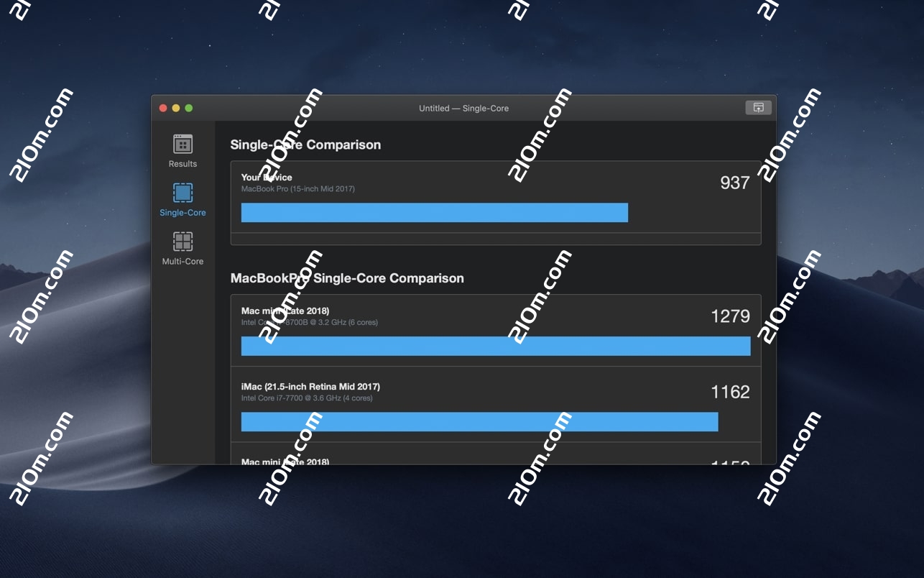
Task: Click the 1279 Mac mini score
Action: click(730, 316)
